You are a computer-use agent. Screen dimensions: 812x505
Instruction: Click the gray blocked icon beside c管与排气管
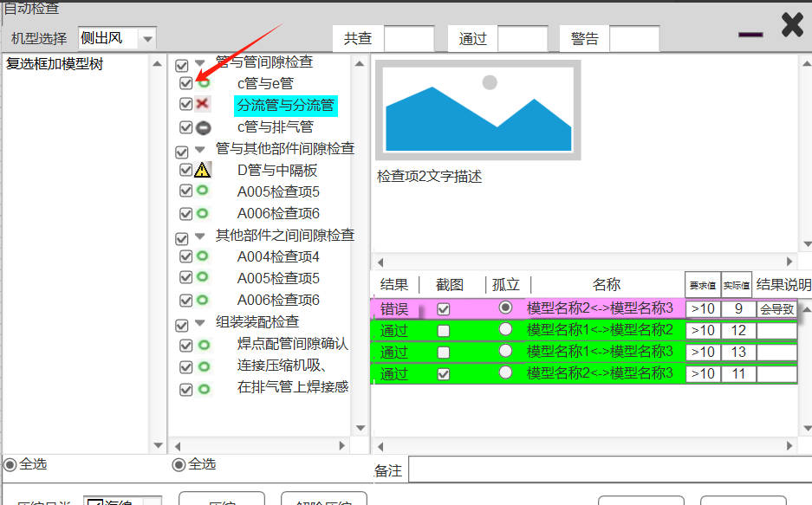[205, 126]
